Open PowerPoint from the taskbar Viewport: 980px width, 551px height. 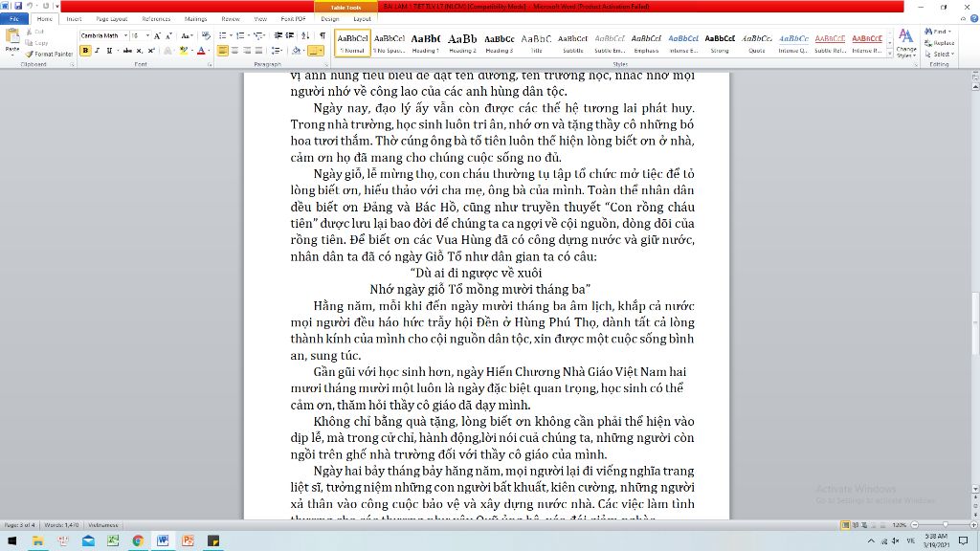(x=188, y=541)
